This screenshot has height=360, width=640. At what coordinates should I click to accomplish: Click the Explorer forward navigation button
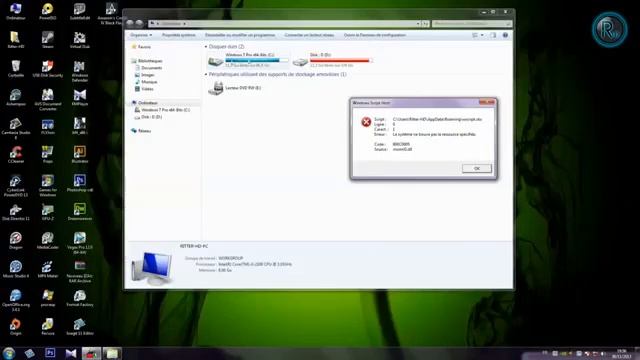(x=139, y=23)
